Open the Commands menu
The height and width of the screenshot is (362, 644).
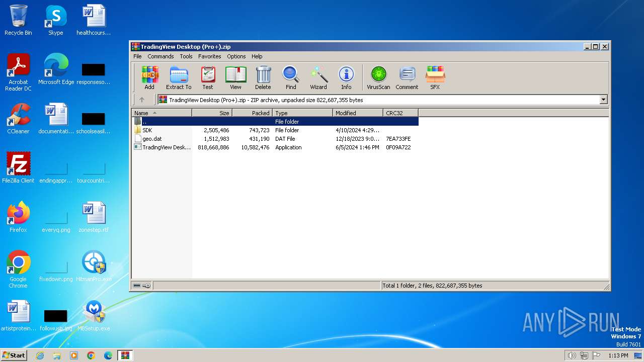[x=160, y=56]
